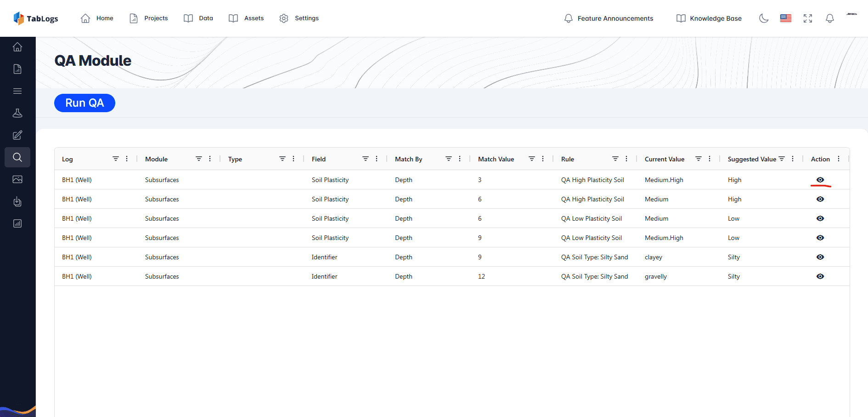The height and width of the screenshot is (417, 868).
Task: Open the Knowledge Base link
Action: pos(709,18)
